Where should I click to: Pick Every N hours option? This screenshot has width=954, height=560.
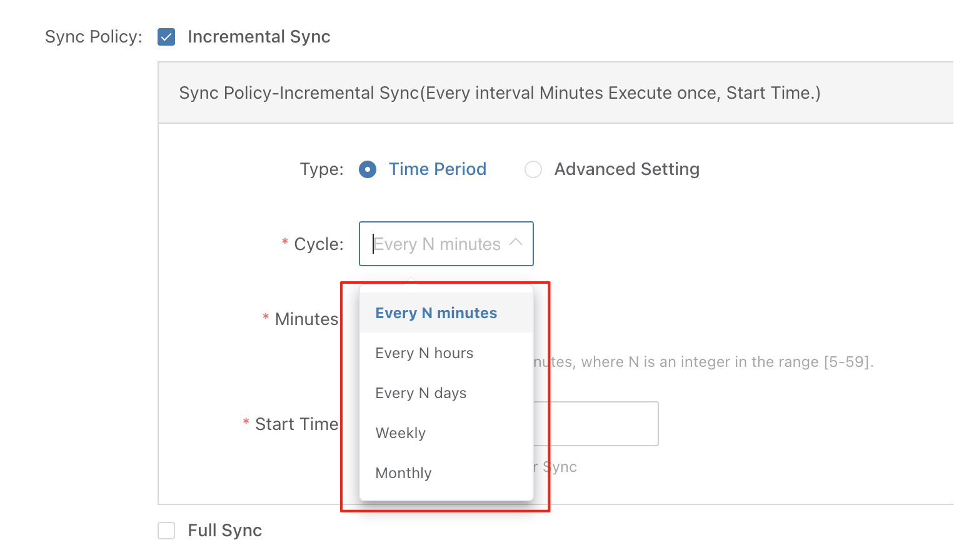pyautogui.click(x=424, y=353)
